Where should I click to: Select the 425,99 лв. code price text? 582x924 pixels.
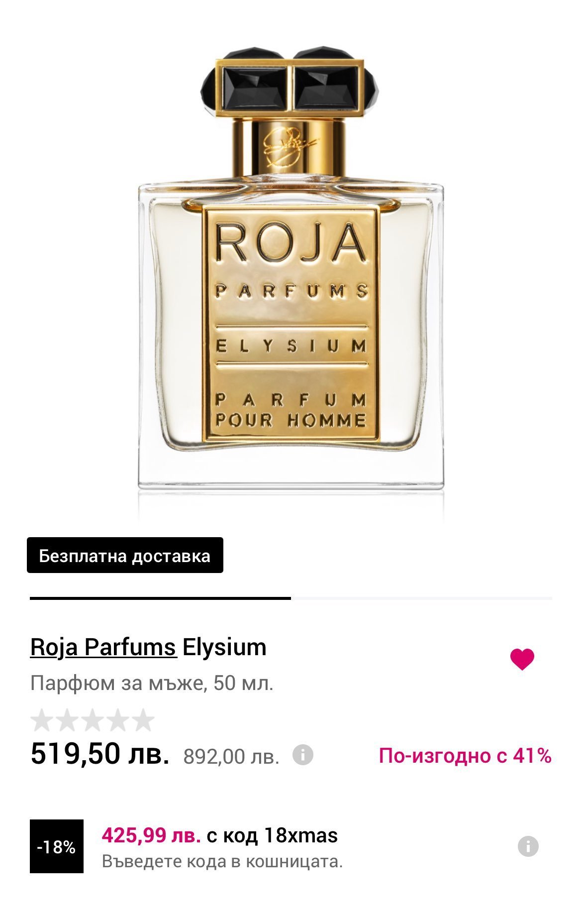[151, 835]
